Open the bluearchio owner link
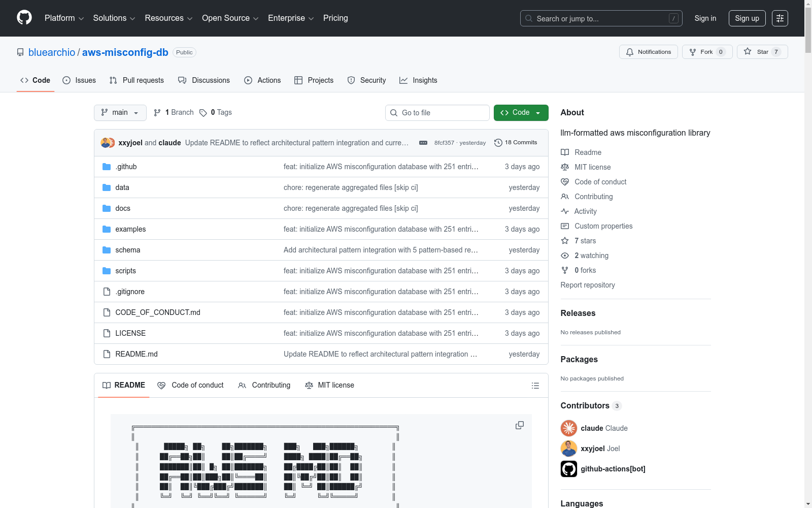Image resolution: width=812 pixels, height=508 pixels. [x=52, y=52]
